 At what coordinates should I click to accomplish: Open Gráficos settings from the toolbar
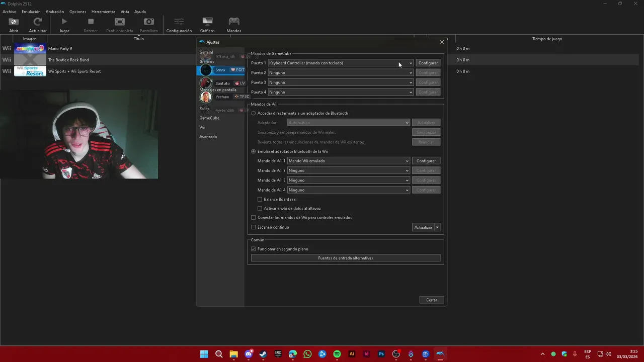[x=207, y=25]
